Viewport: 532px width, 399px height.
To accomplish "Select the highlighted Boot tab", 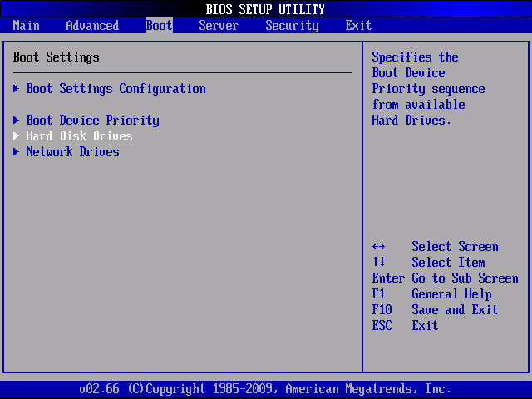I will (160, 26).
